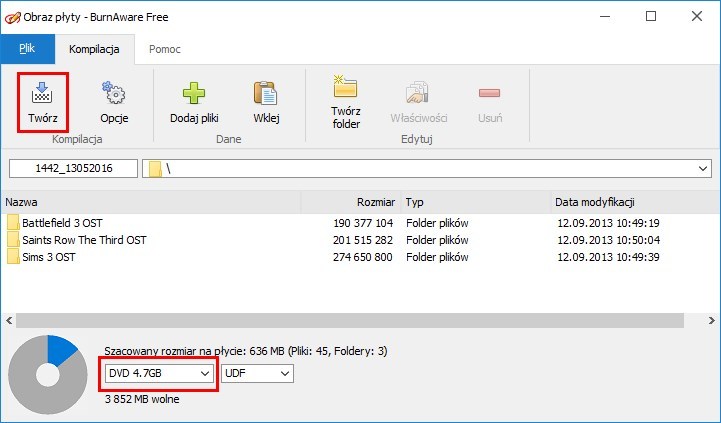Click the disc usage pie chart
Viewport: 721px width, 423px height.
click(x=48, y=375)
